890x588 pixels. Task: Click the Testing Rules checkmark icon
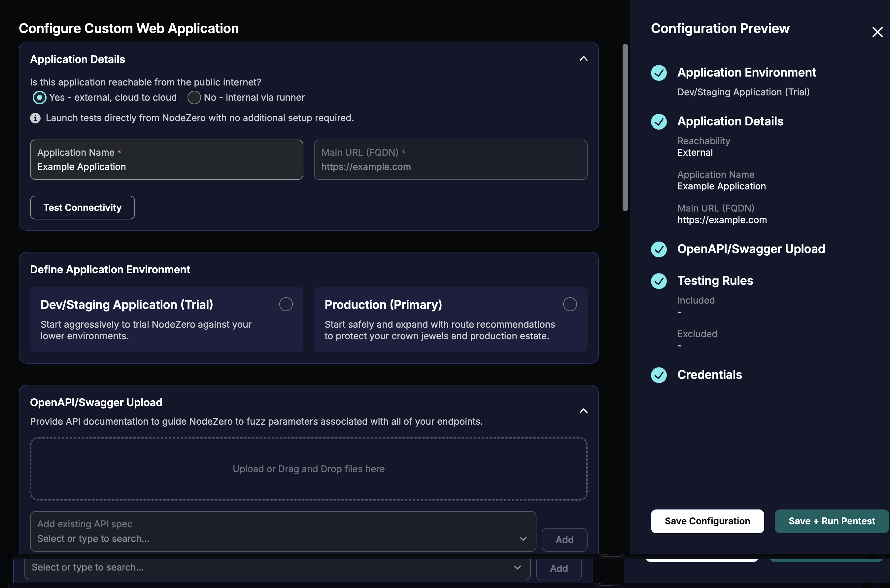[659, 281]
